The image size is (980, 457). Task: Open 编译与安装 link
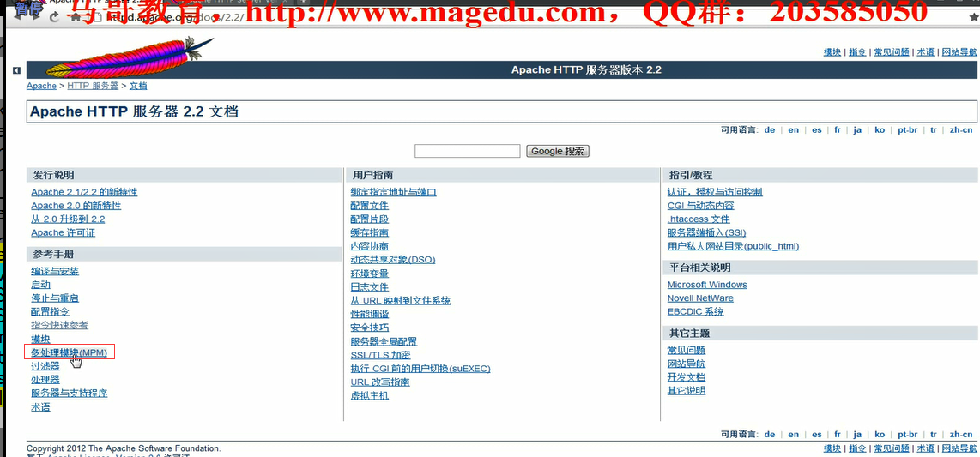click(x=55, y=271)
